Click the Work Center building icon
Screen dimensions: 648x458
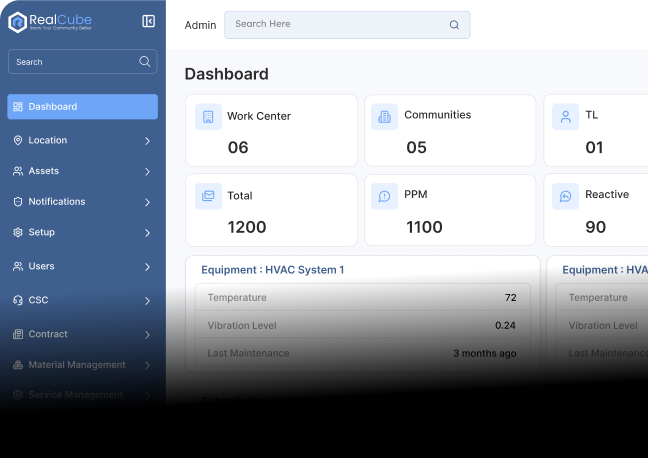[x=208, y=117]
